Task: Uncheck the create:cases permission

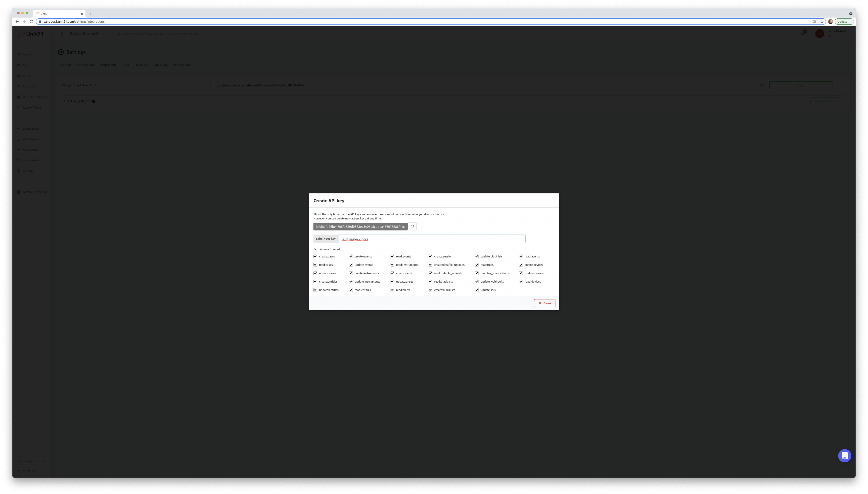Action: coord(315,256)
